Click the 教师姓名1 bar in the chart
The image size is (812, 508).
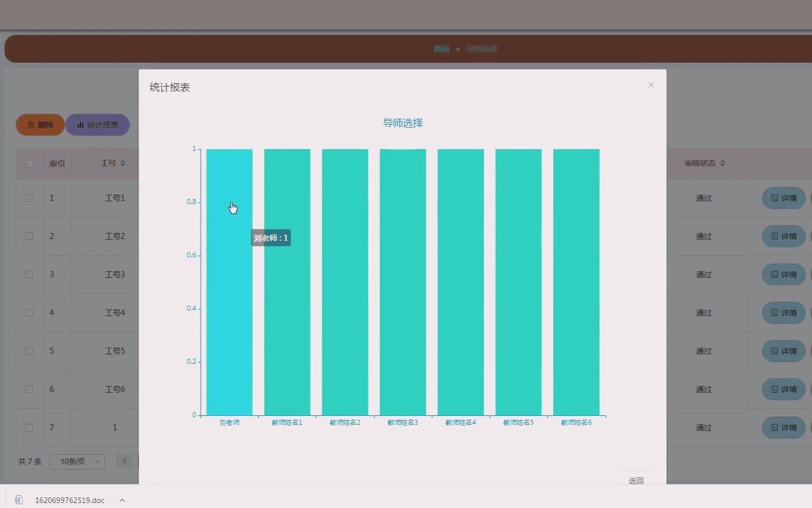287,282
